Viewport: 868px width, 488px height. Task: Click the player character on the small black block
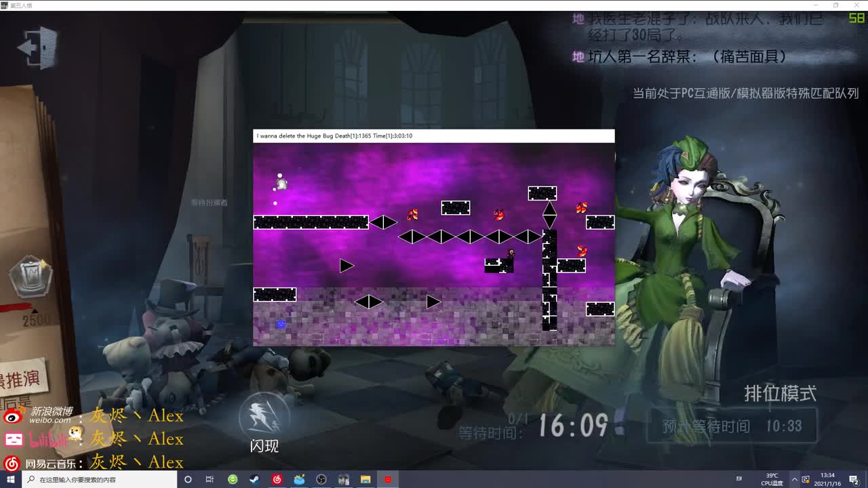(x=511, y=253)
